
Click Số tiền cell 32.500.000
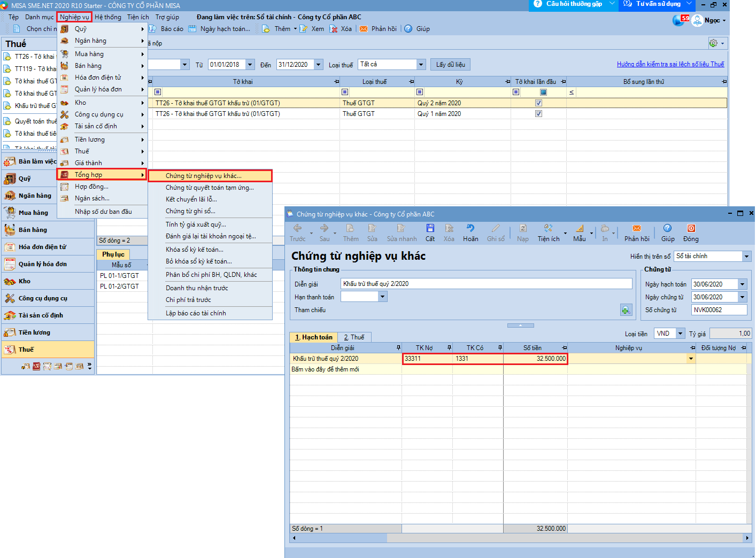point(535,359)
